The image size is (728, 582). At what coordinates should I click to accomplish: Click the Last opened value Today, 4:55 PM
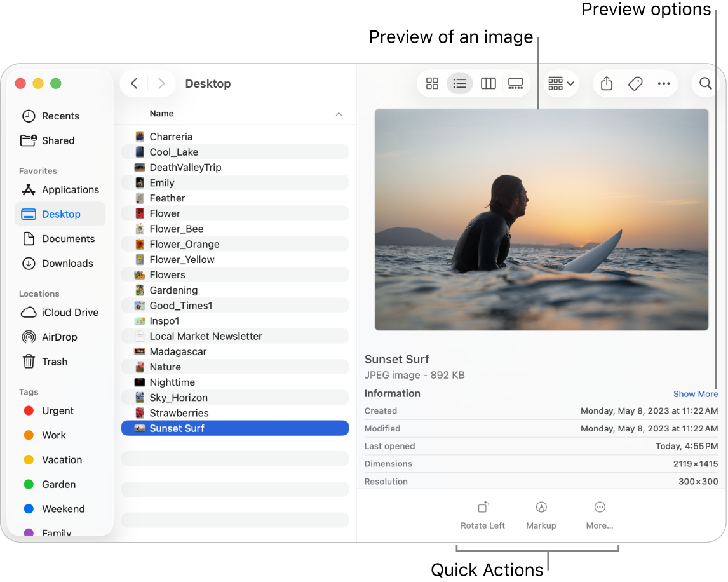686,446
